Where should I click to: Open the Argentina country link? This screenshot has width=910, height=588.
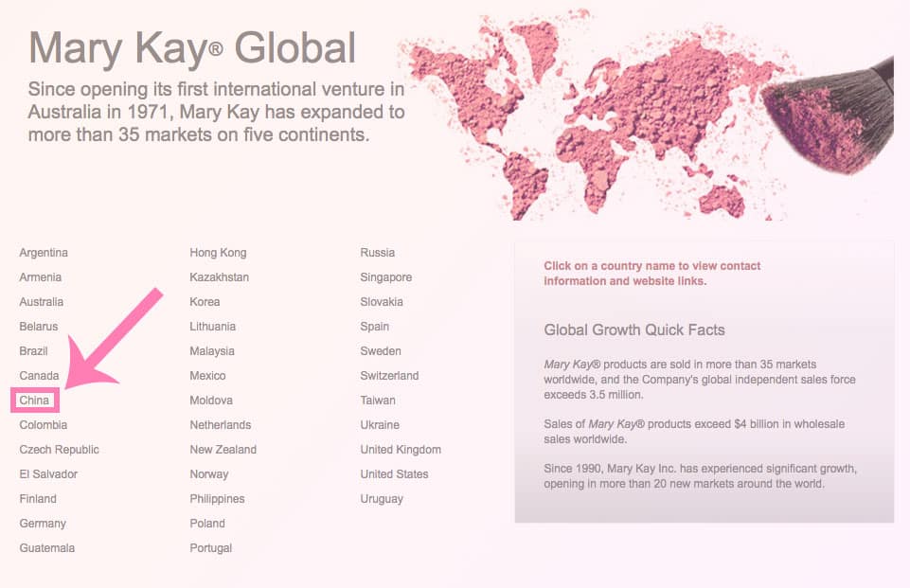44,253
